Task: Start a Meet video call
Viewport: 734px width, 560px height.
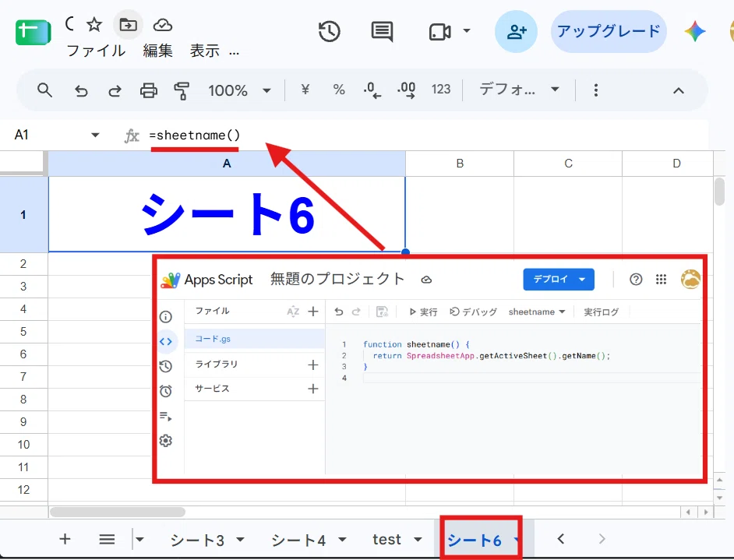Action: click(439, 32)
